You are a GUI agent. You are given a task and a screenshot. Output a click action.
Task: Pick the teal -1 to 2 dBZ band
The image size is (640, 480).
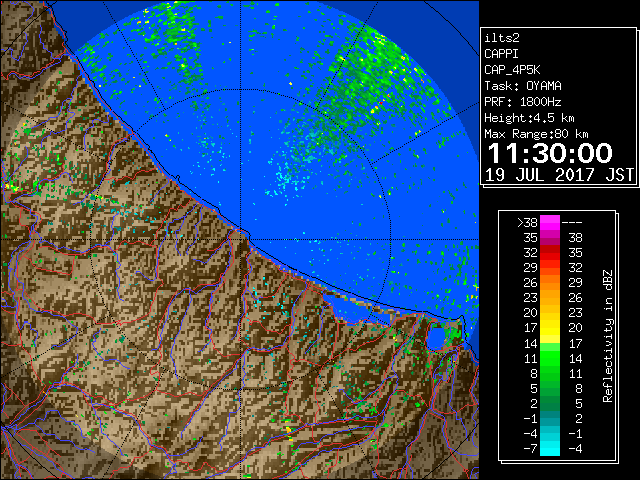[x=550, y=418]
